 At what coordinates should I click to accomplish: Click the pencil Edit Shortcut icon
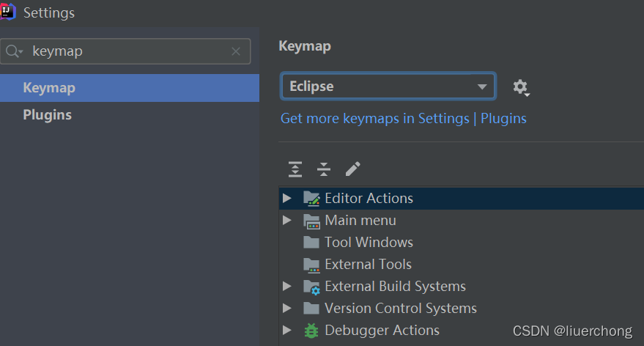click(x=353, y=169)
